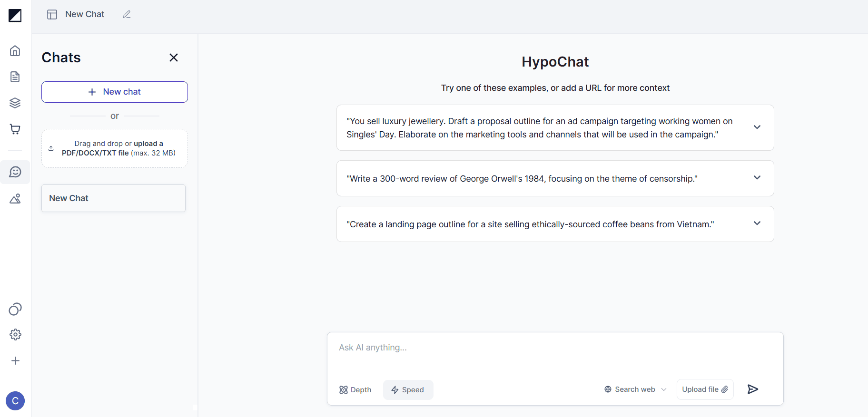Open the shopping cart sidebar icon
Viewport: 868px width, 417px height.
(15, 129)
